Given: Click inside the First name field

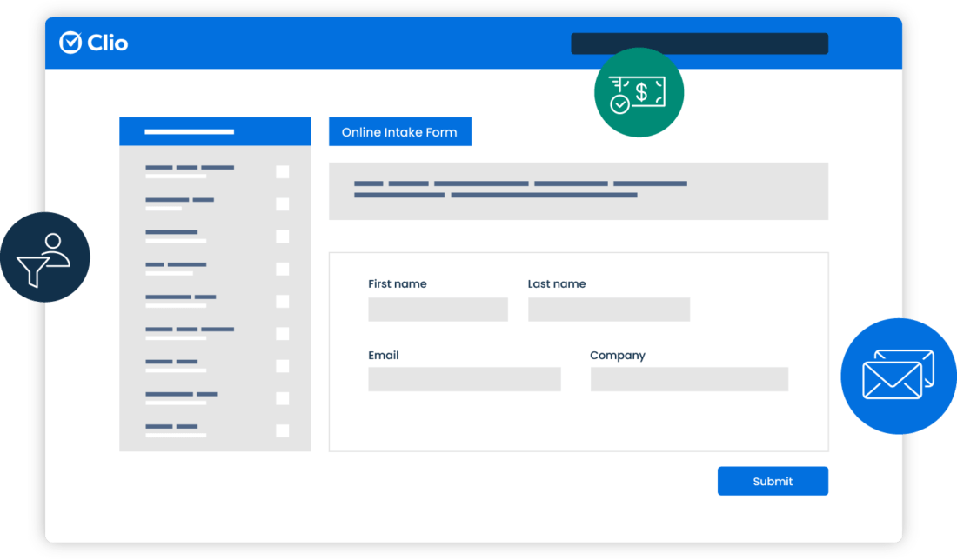Looking at the screenshot, I should (x=438, y=309).
